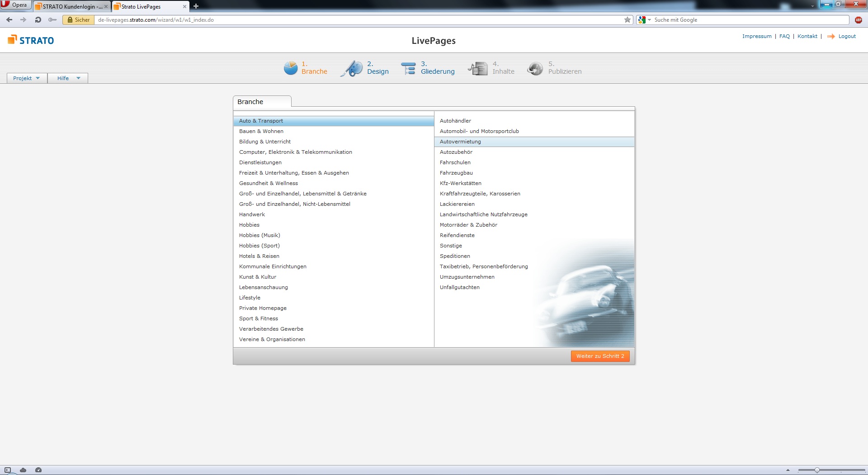Expand the Hilfe dropdown menu
868x475 pixels.
point(68,78)
